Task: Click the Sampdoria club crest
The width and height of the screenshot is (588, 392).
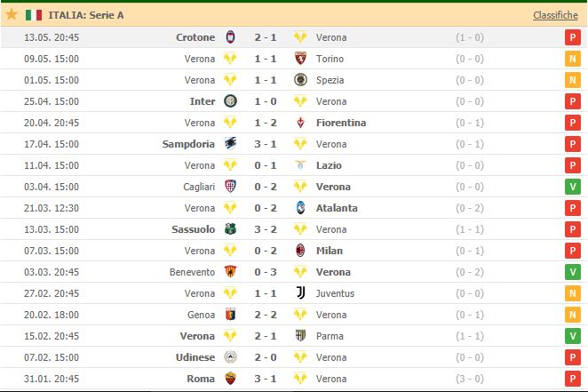Action: (231, 144)
